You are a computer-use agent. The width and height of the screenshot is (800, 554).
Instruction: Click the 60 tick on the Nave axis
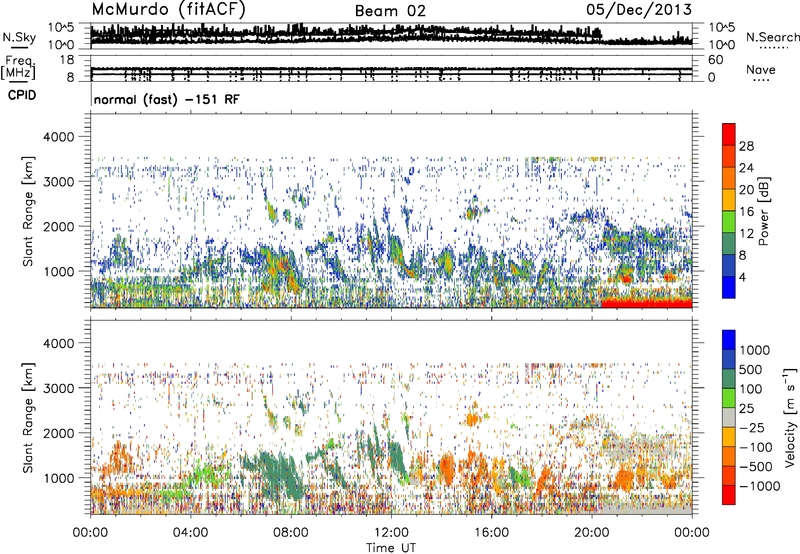click(x=715, y=60)
